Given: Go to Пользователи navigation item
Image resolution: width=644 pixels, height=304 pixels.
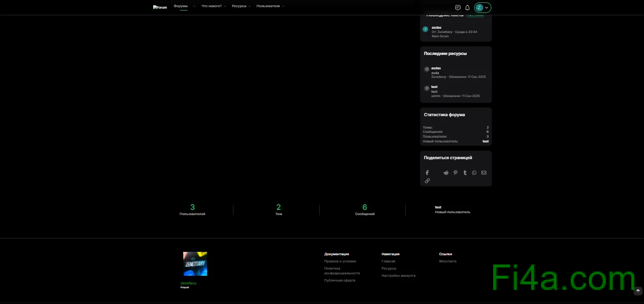Looking at the screenshot, I should point(268,6).
